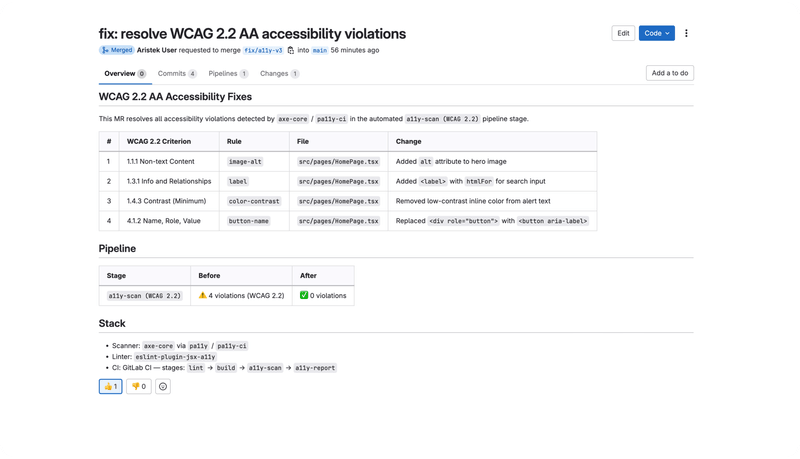Click the color-contrast rule code

pos(254,201)
